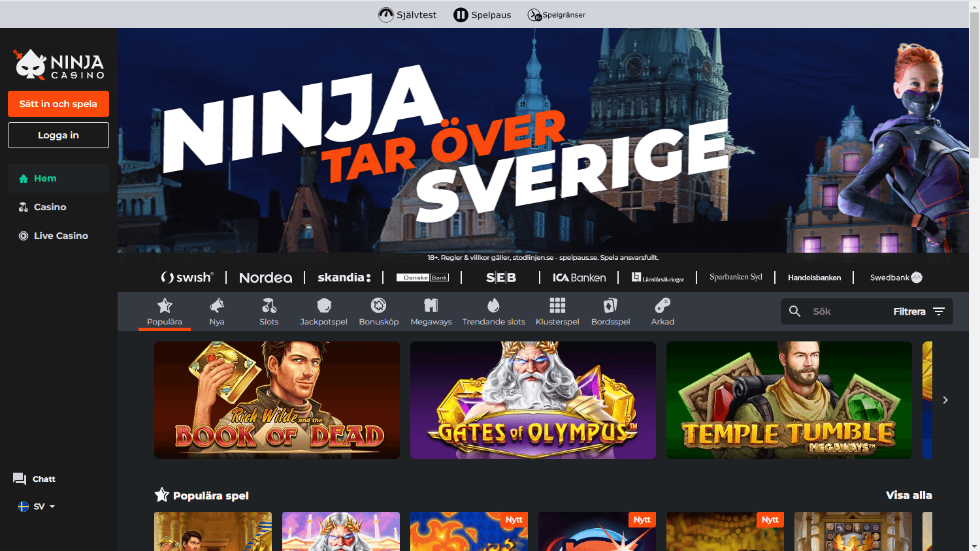This screenshot has height=551, width=980.
Task: Click the search magnifier icon
Action: click(795, 311)
